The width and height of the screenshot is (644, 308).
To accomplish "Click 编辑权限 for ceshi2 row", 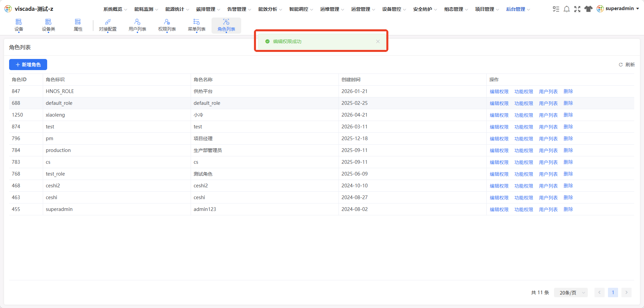I will coord(499,186).
